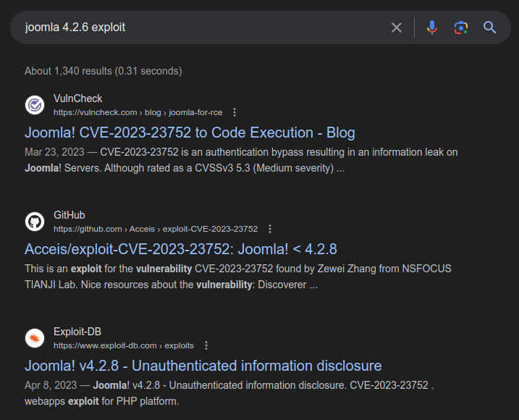Click the VulnCheck site name label
Image resolution: width=519 pixels, height=420 pixels.
pos(77,98)
